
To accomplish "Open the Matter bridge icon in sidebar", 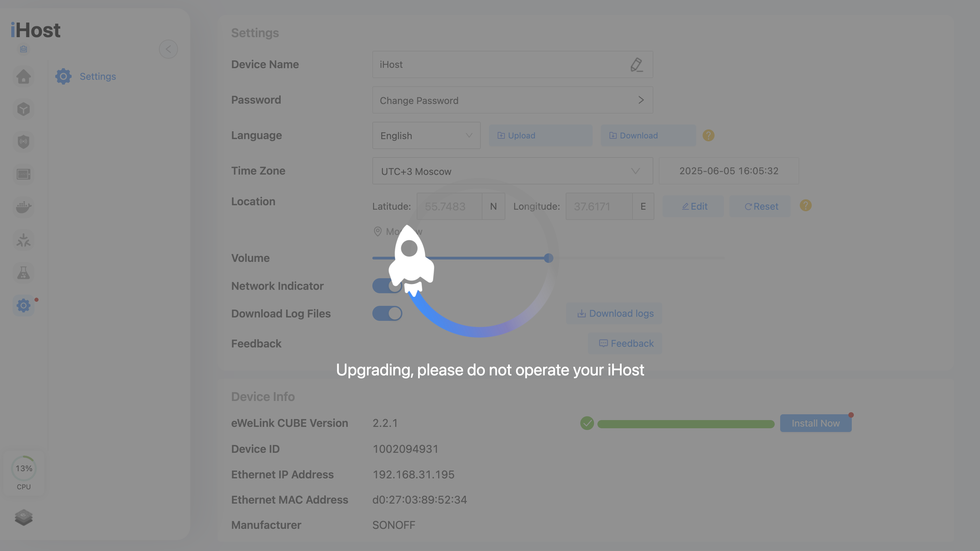I will pyautogui.click(x=24, y=240).
